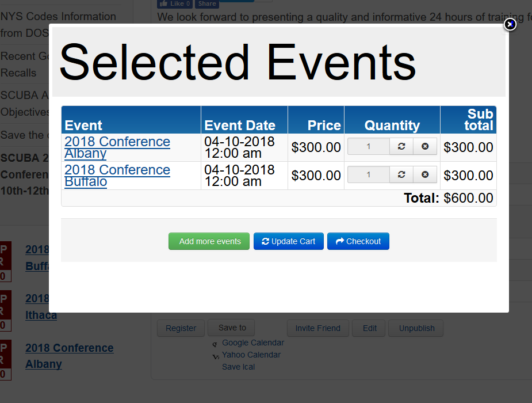This screenshot has height=403, width=532.
Task: Remove 2018 Conference Buffalo from cart
Action: (x=425, y=174)
